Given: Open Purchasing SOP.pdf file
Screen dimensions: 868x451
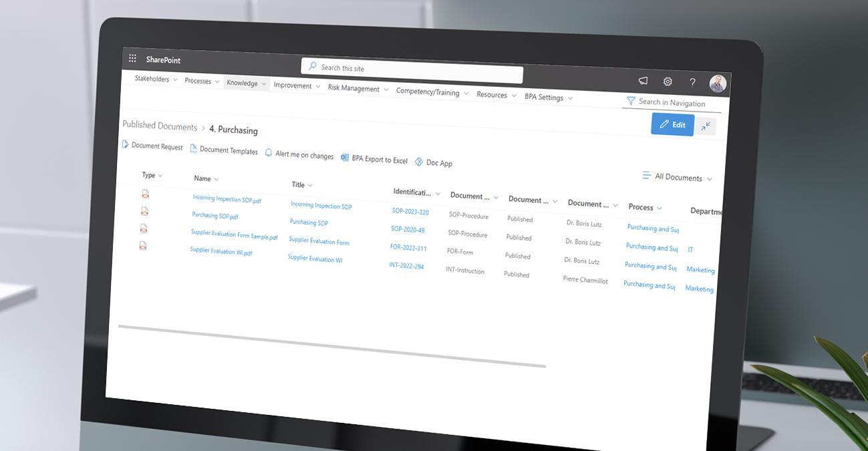Looking at the screenshot, I should (x=215, y=216).
